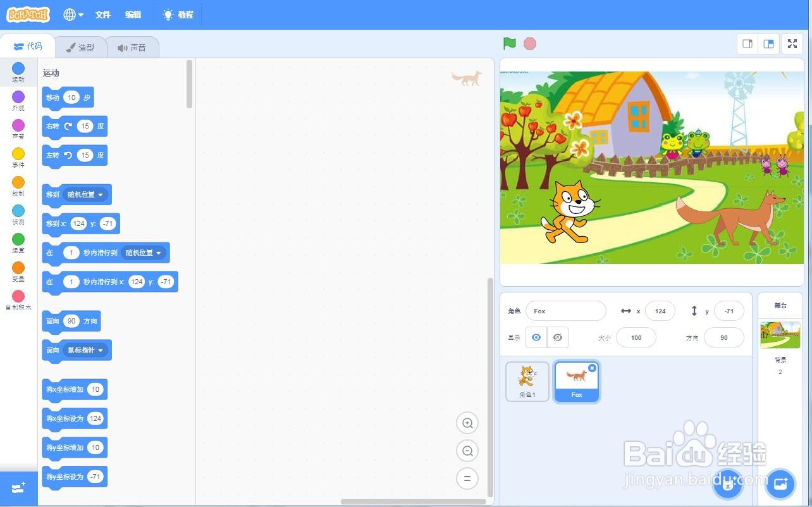Image resolution: width=812 pixels, height=507 pixels.
Task: Open the 编辑 menu
Action: [x=133, y=15]
